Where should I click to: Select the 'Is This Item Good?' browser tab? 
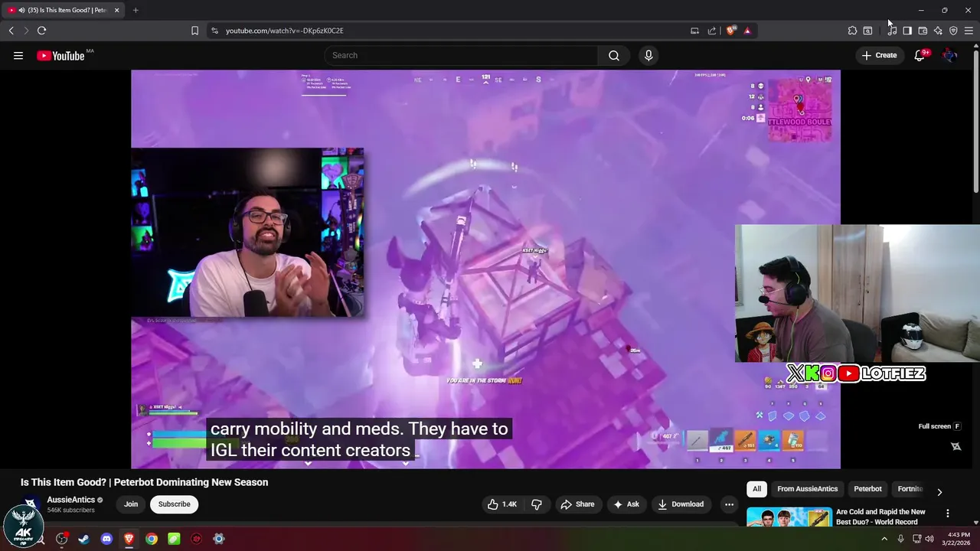pyautogui.click(x=64, y=10)
